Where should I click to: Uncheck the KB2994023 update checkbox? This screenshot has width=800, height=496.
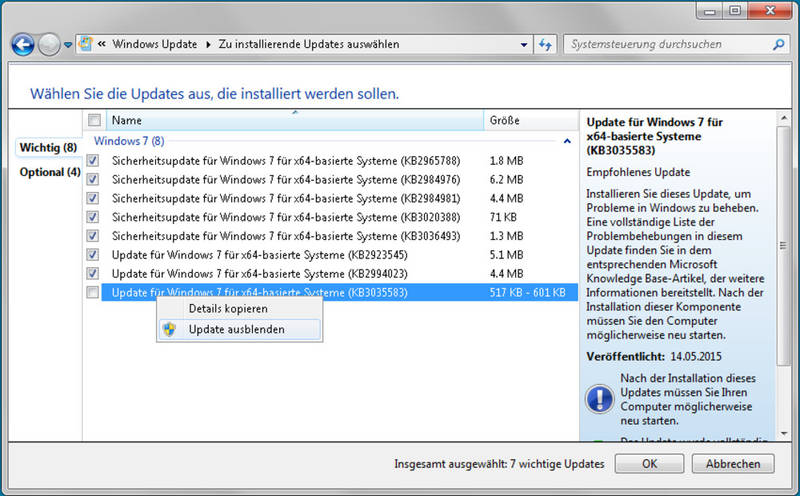click(92, 274)
